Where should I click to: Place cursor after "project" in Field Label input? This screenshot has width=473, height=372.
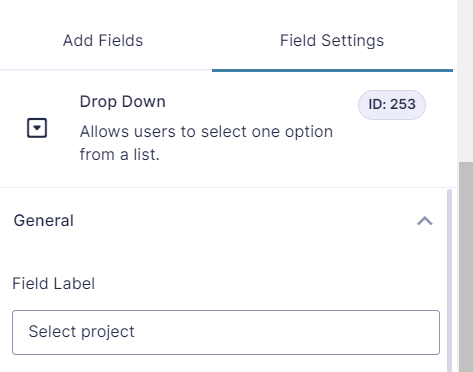point(135,332)
